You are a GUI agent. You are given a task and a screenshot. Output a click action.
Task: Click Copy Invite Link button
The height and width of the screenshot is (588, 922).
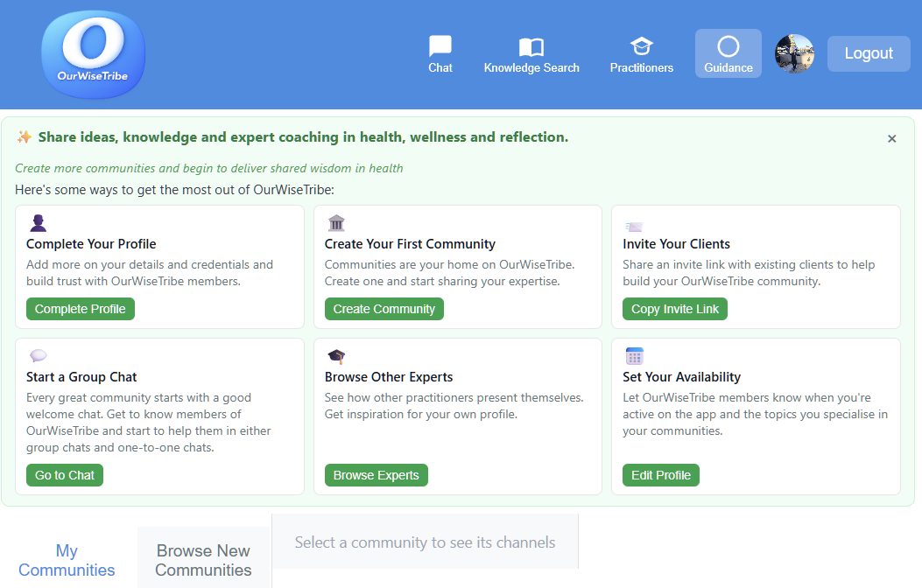(x=675, y=309)
